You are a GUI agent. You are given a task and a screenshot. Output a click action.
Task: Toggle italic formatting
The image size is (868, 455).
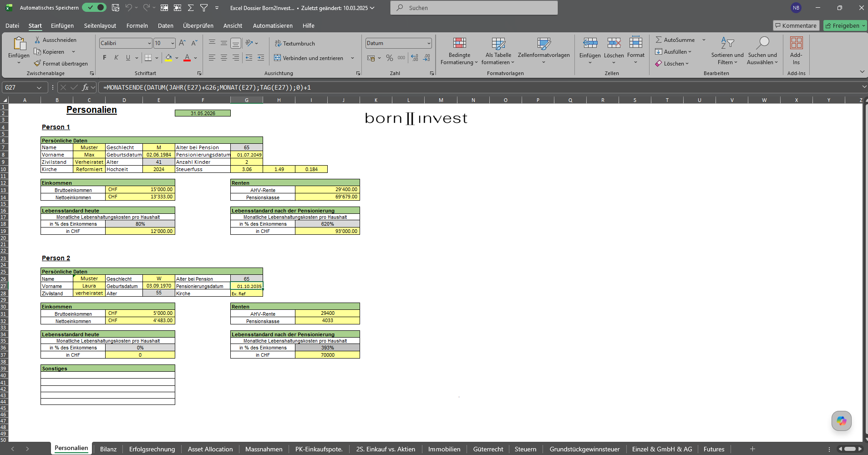pyautogui.click(x=116, y=58)
